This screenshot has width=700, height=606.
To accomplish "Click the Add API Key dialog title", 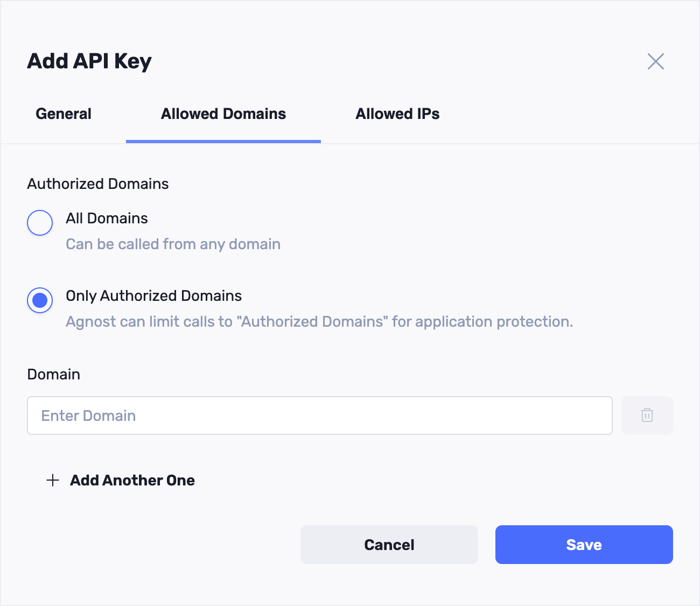I will [x=89, y=61].
